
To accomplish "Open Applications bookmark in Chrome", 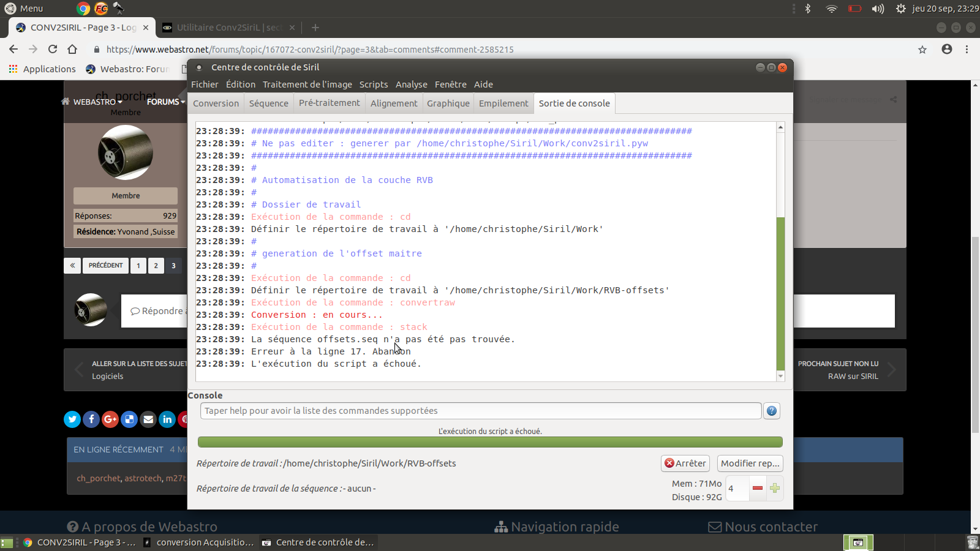I will pyautogui.click(x=42, y=69).
